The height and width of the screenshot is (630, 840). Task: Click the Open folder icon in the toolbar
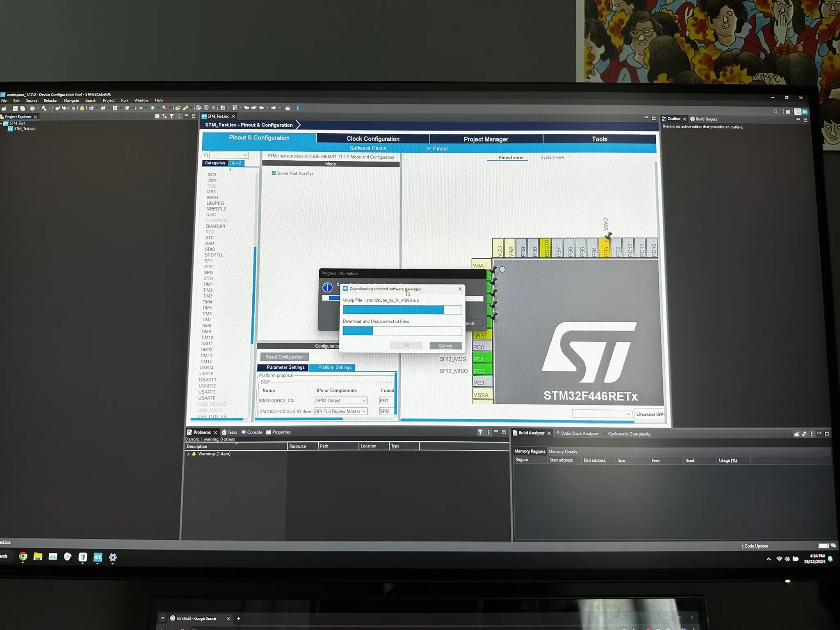(x=178, y=108)
